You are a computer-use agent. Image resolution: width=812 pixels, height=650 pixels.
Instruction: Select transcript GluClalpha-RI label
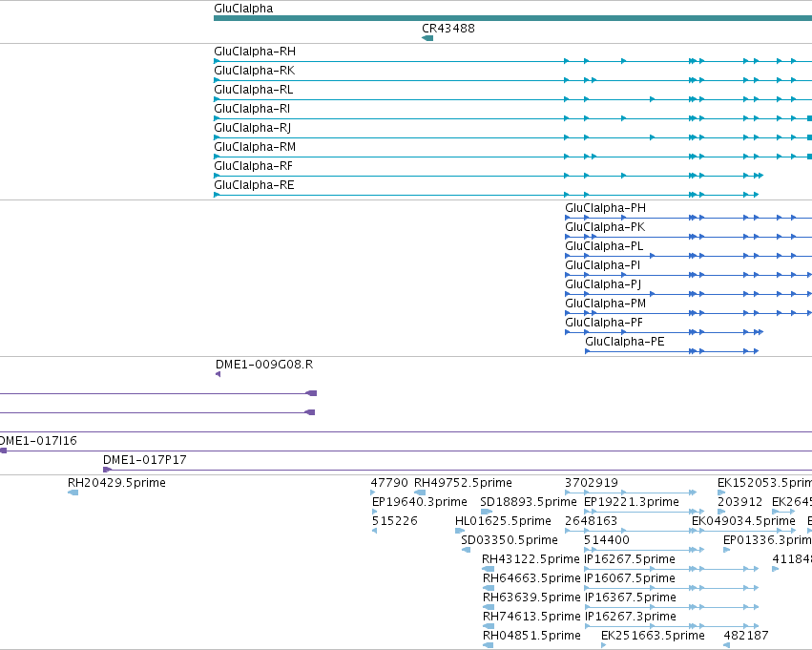252,109
